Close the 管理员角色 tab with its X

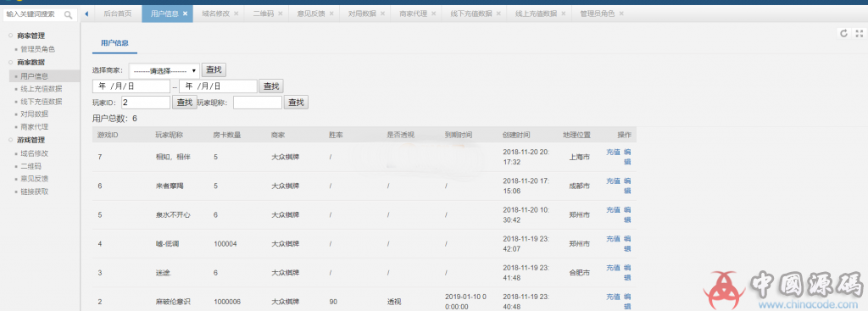pos(620,14)
